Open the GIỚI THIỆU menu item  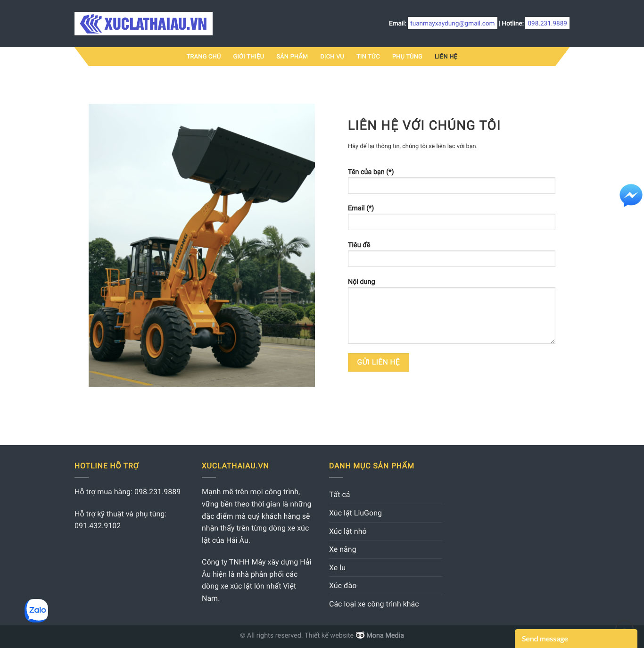pyautogui.click(x=248, y=57)
